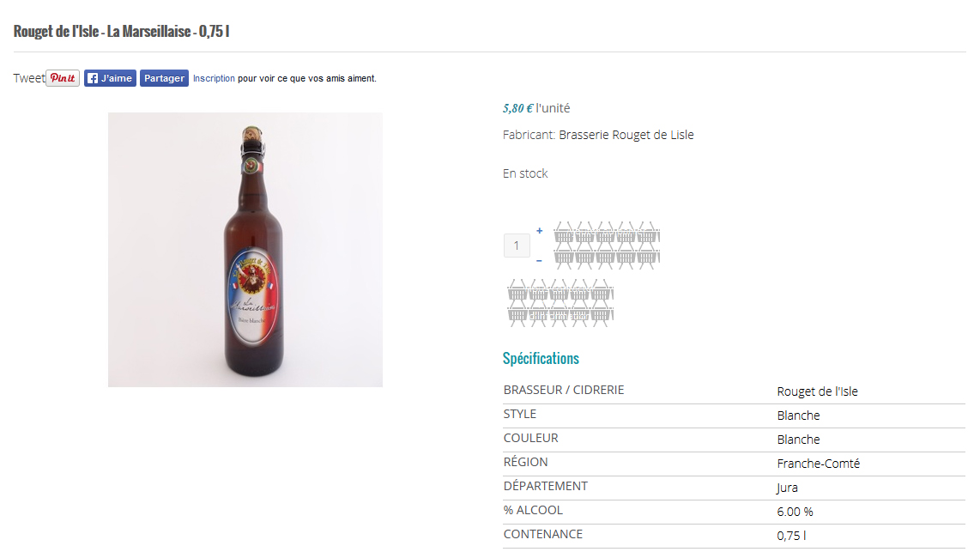
Task: Click the En stock availability text
Action: point(525,173)
